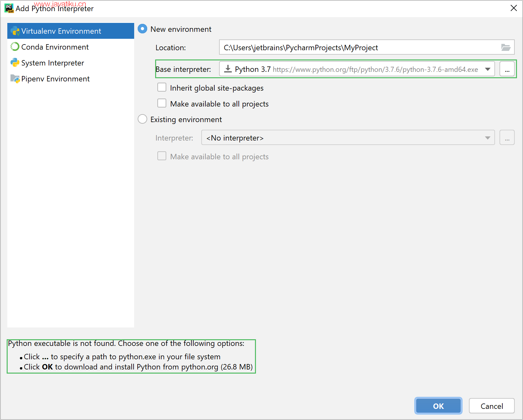
Task: Enable Inherit global site-packages
Action: pyautogui.click(x=162, y=87)
